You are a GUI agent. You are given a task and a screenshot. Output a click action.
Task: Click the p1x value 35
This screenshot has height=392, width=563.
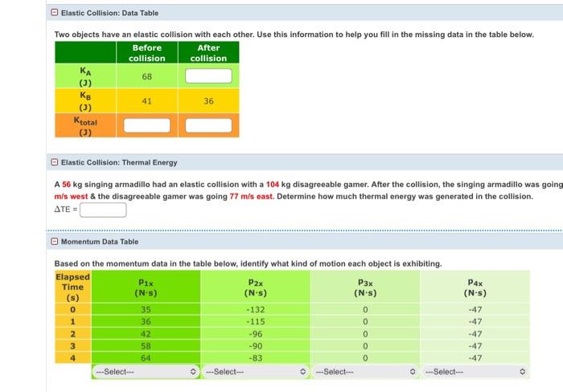point(146,309)
